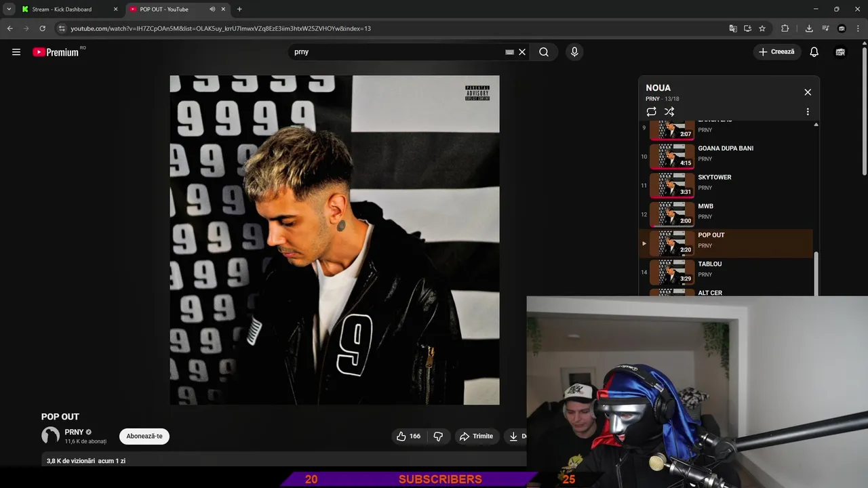Open a new browser tab
The height and width of the screenshot is (488, 868).
[x=239, y=9]
